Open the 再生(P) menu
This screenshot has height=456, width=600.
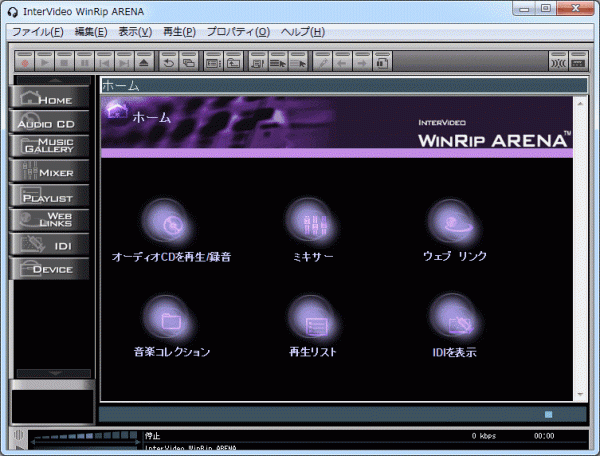[x=179, y=31]
